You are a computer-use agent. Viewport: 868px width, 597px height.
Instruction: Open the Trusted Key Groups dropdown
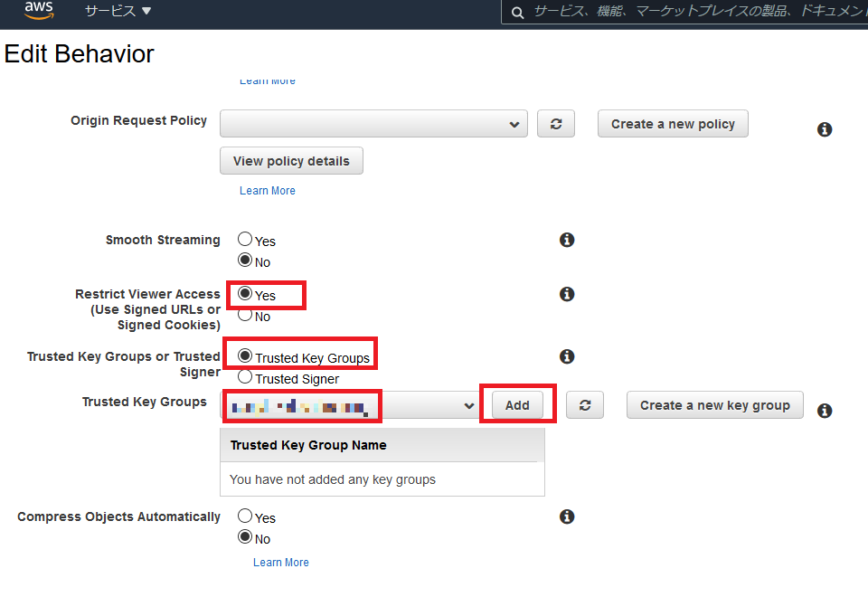(350, 405)
